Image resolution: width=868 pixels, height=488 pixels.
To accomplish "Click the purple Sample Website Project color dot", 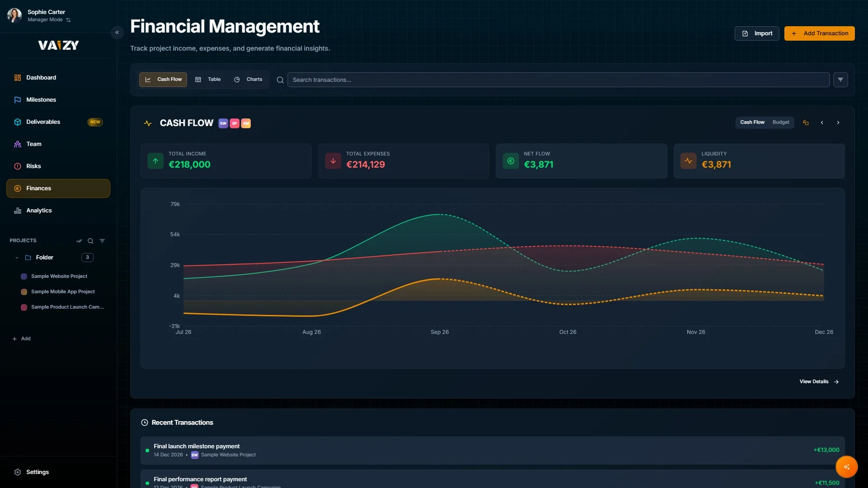I will [24, 277].
